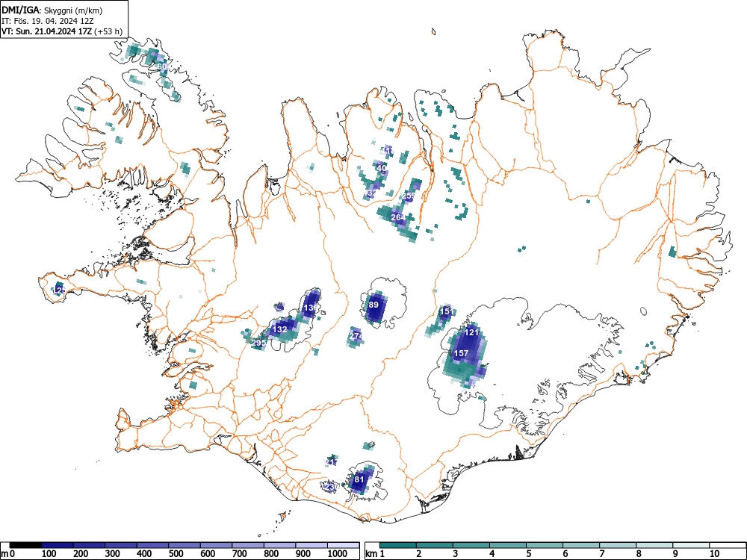Viewport: 747px width, 560px height.
Task: Click the "VT: Sun. 21.04.2024 17Z" valid time line
Action: 47,32
